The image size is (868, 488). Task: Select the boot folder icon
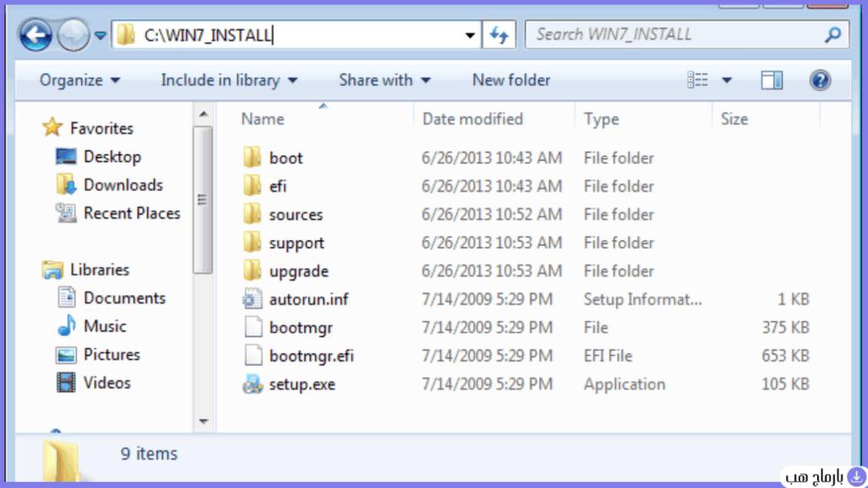[x=253, y=158]
